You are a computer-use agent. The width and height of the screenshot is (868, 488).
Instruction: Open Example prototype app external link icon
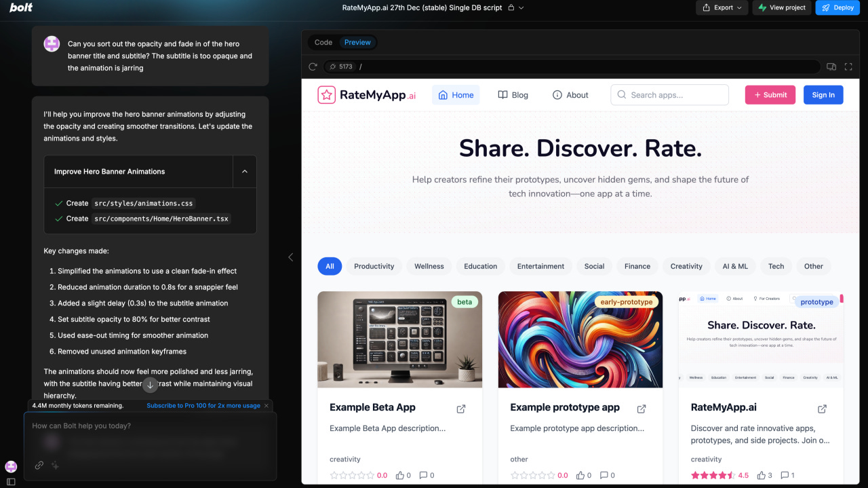[x=642, y=409]
